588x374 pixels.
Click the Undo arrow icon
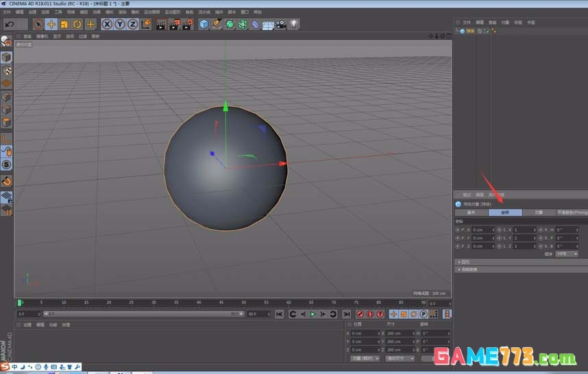[x=10, y=24]
